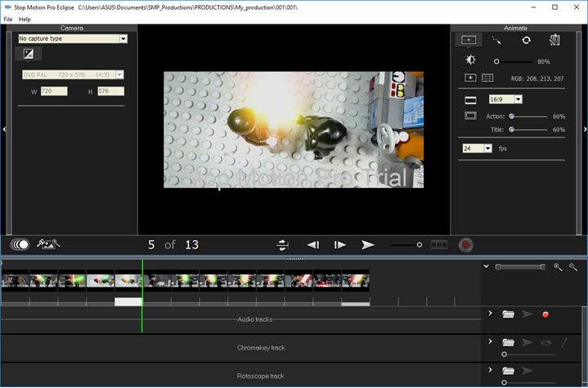This screenshot has width=588, height=388.
Task: Select the rotate tool in Animate panel
Action: coord(526,39)
